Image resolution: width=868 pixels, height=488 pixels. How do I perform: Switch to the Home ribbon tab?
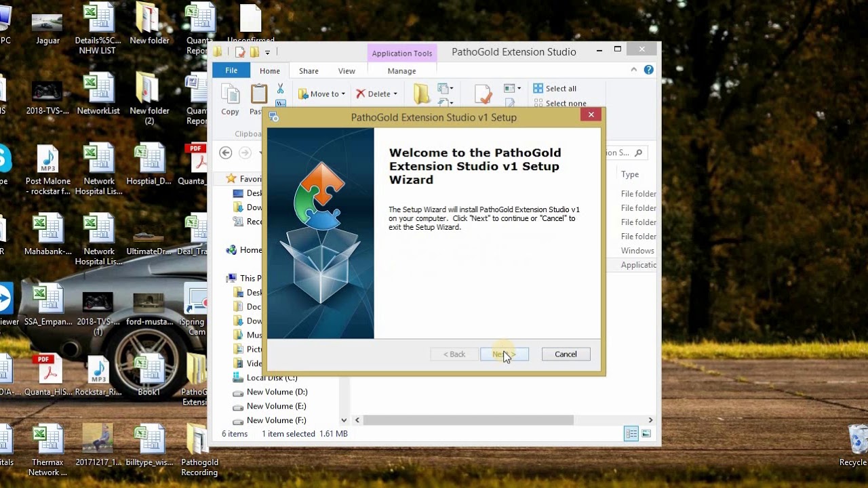pyautogui.click(x=269, y=70)
